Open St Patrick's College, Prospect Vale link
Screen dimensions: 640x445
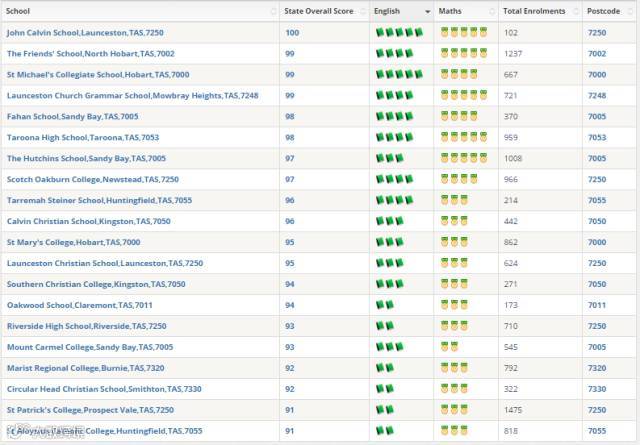(90, 410)
